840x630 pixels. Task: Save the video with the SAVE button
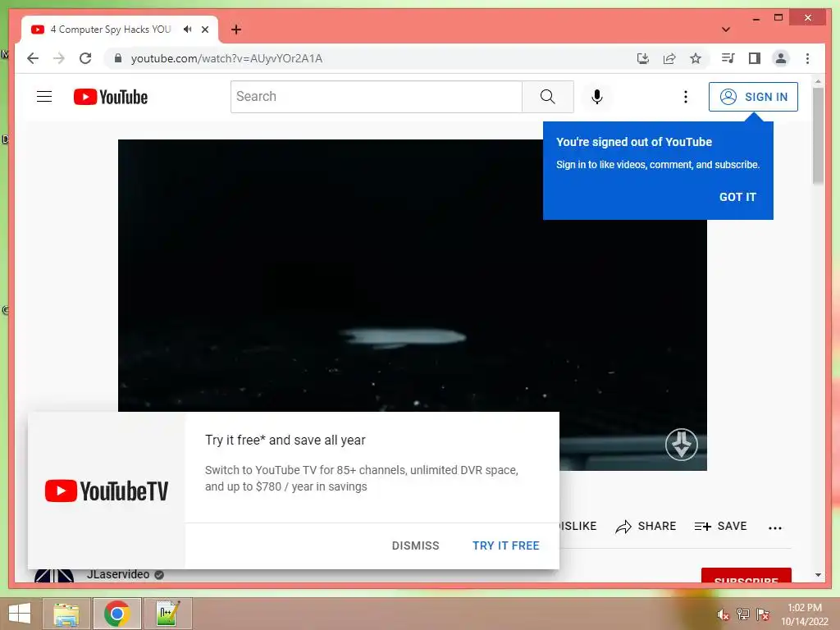click(720, 526)
